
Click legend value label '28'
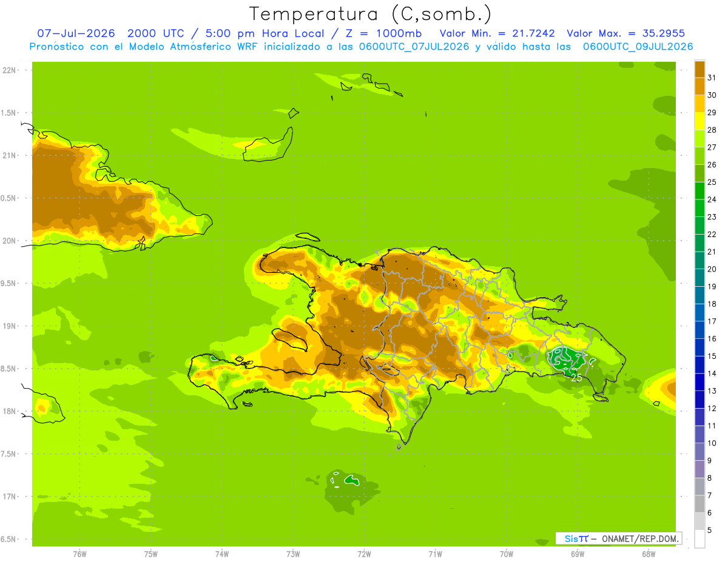(712, 130)
